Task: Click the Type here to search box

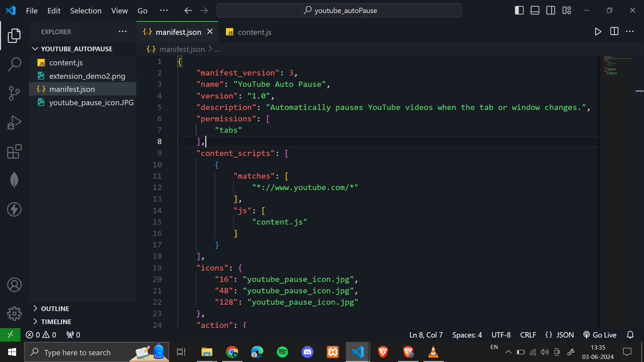Action: pos(97,352)
